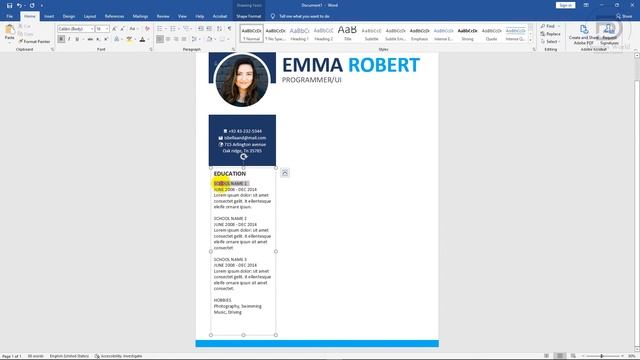Image resolution: width=640 pixels, height=360 pixels.
Task: Toggle Show/Hide paragraph marks
Action: click(229, 29)
